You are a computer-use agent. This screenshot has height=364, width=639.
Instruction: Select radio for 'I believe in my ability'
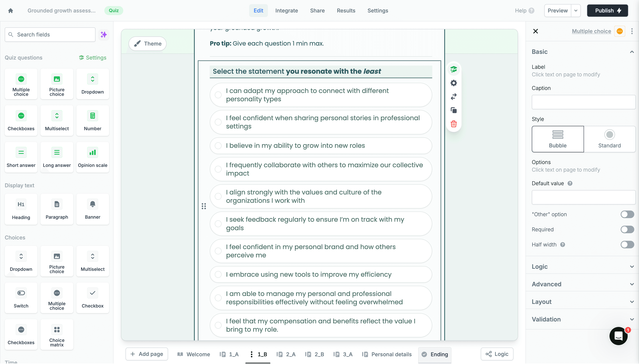coord(218,146)
